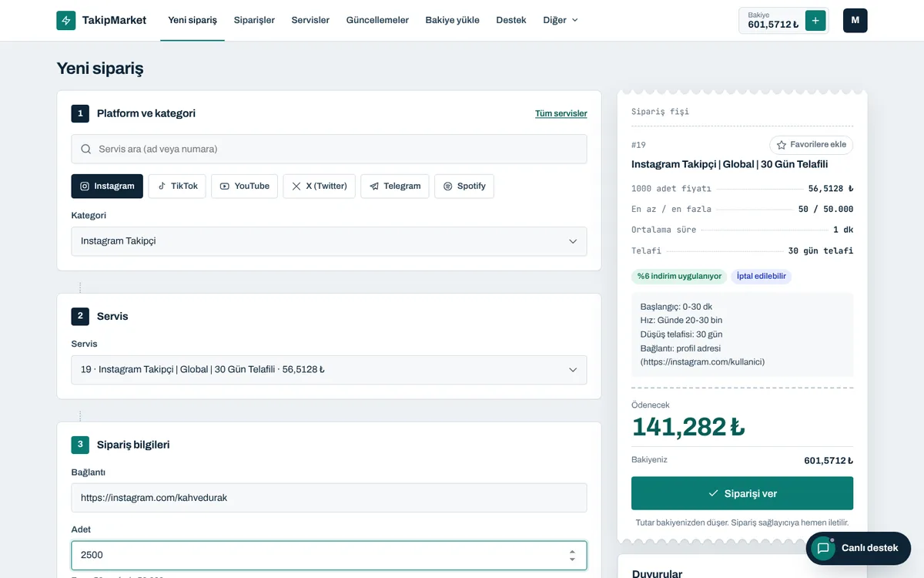Choose the X (Twitter) platform chip
Viewport: 924px width, 578px height.
(x=319, y=186)
